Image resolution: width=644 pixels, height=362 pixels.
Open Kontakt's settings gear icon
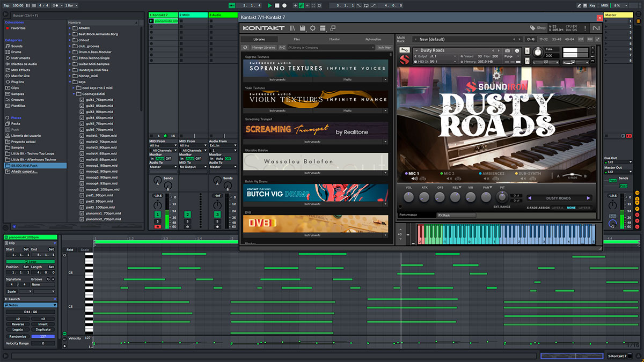click(312, 28)
